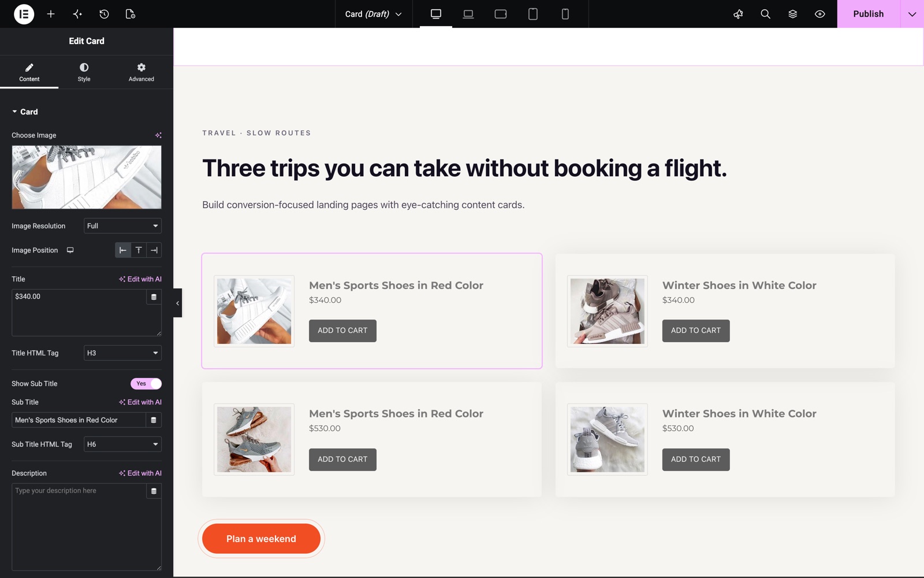Preview changes with eye icon
The height and width of the screenshot is (578, 924).
pos(819,14)
